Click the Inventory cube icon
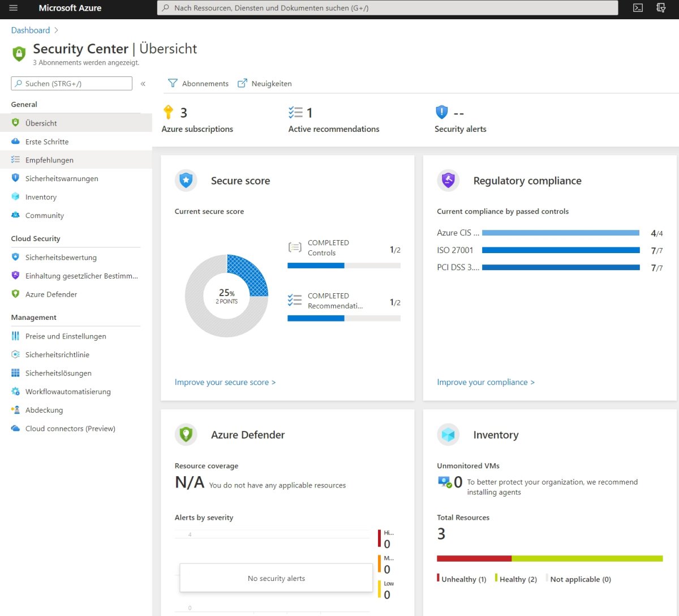The image size is (679, 616). pos(448,435)
